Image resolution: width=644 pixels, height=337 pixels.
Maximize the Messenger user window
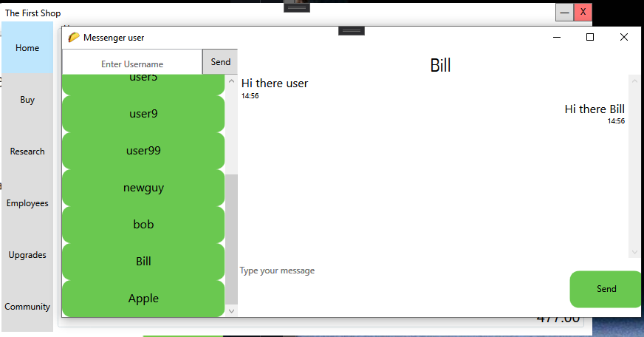[590, 38]
